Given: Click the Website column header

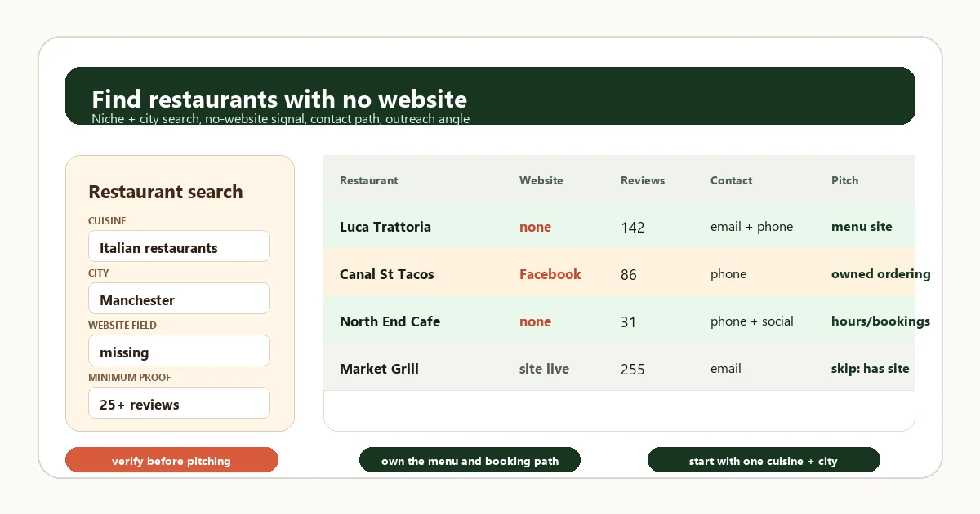Looking at the screenshot, I should 541,180.
